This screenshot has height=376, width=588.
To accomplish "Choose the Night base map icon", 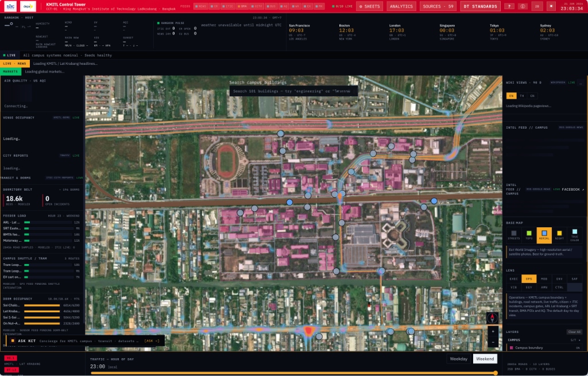I will pos(559,235).
